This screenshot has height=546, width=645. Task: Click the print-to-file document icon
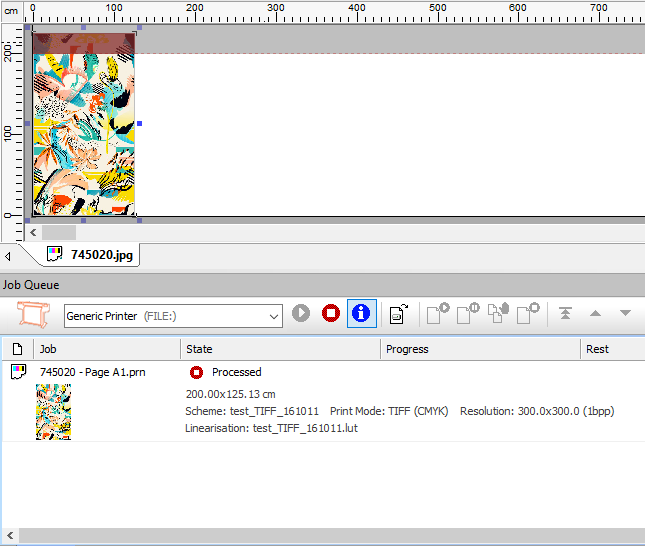(398, 314)
